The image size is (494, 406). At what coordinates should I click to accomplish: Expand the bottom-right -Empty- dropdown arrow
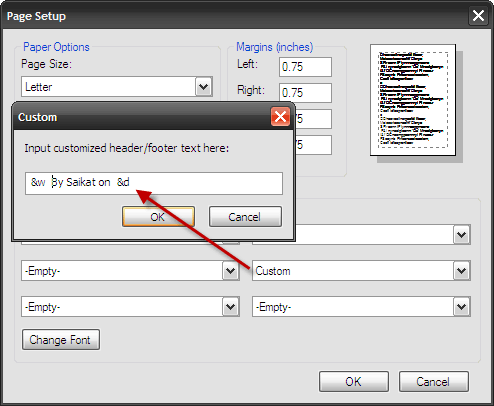(461, 306)
